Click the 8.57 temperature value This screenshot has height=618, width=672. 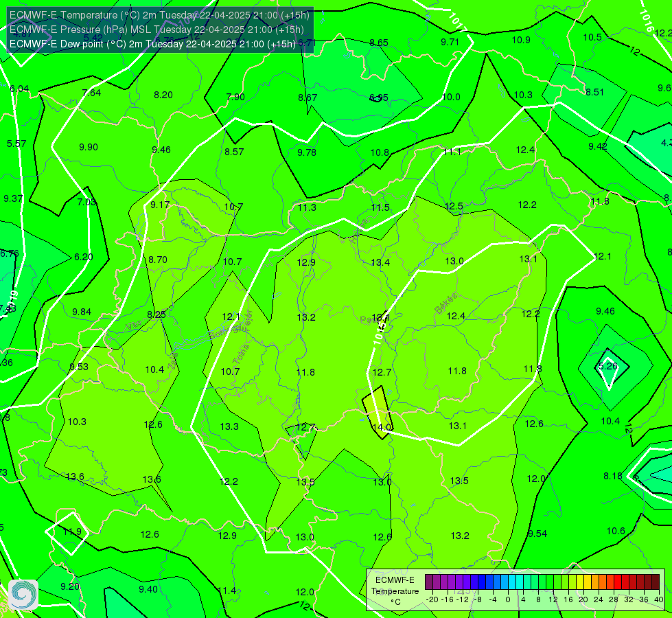click(x=234, y=152)
